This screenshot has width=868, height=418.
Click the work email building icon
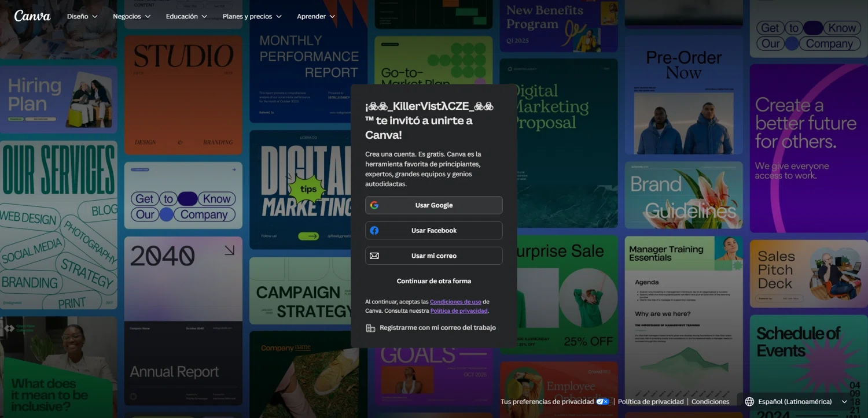point(370,328)
